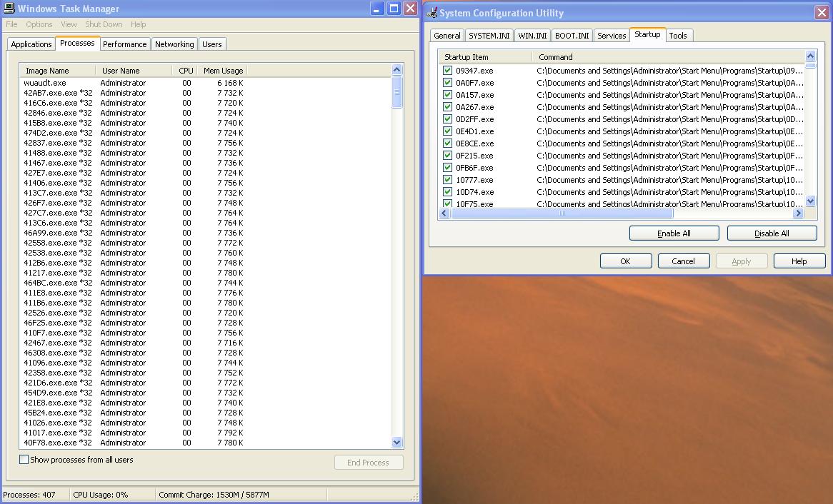
Task: Sort processes by User Name column
Action: [x=134, y=71]
